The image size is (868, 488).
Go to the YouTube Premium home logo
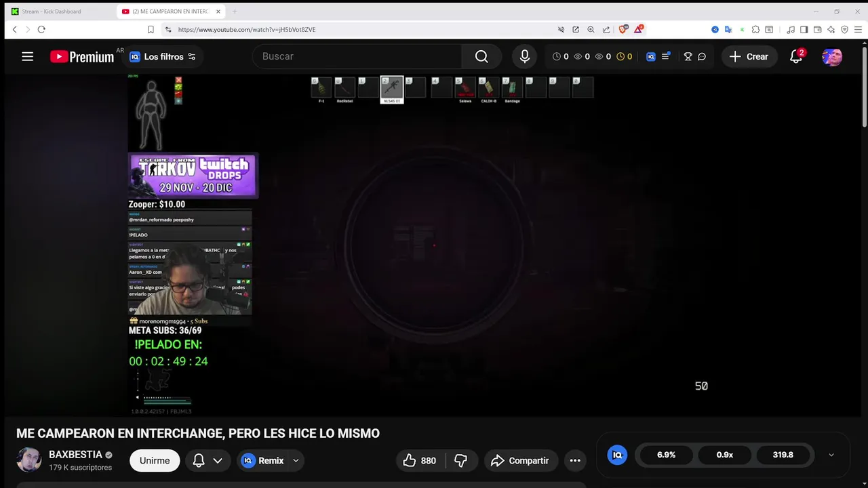tap(82, 57)
